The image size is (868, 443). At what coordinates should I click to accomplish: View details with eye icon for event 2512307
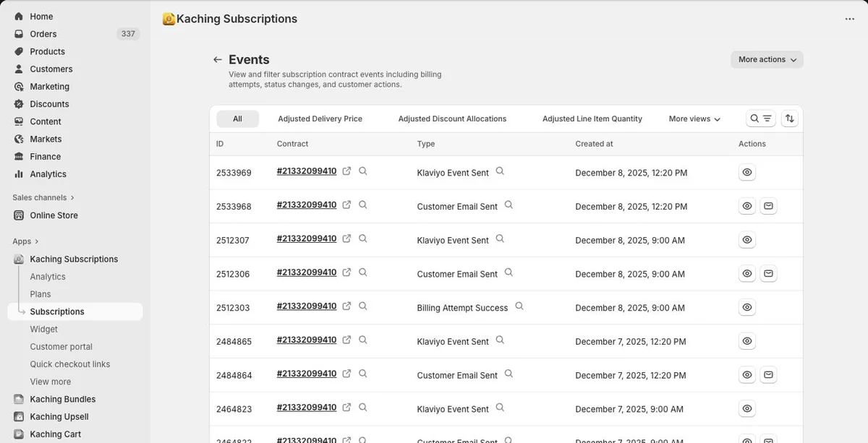coord(747,240)
